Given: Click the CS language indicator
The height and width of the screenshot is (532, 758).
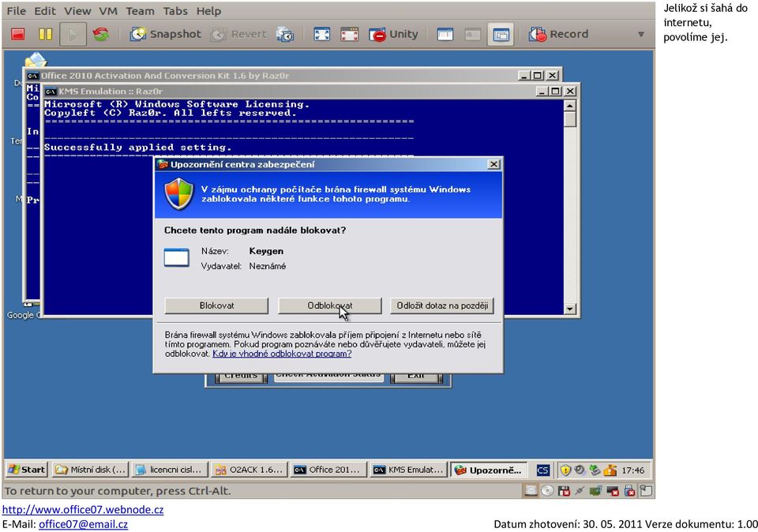Looking at the screenshot, I should [543, 470].
